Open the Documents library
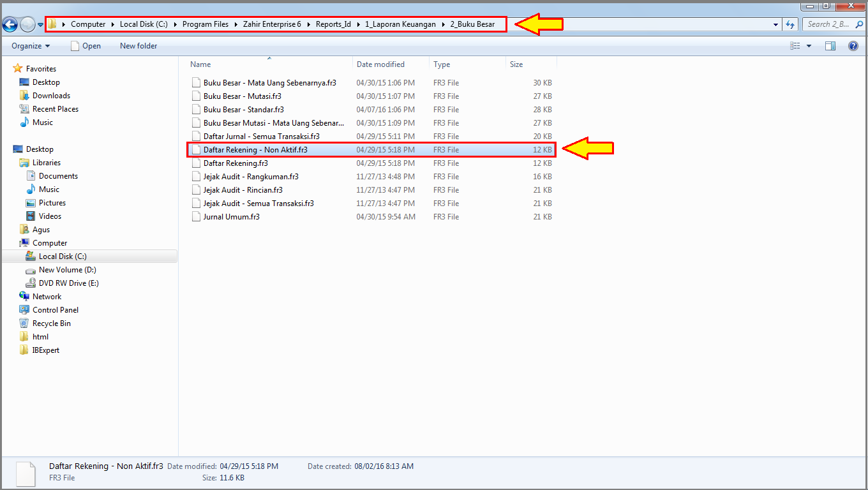The width and height of the screenshot is (868, 490). [58, 176]
